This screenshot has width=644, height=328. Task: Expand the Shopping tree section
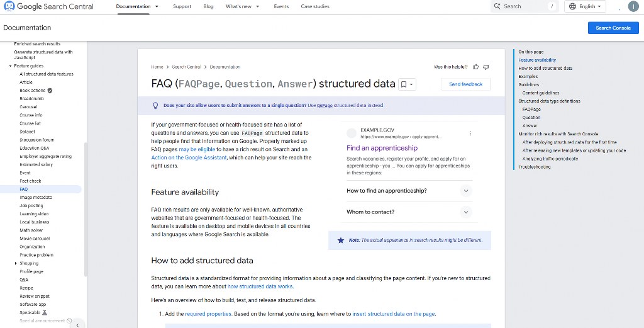pos(16,263)
